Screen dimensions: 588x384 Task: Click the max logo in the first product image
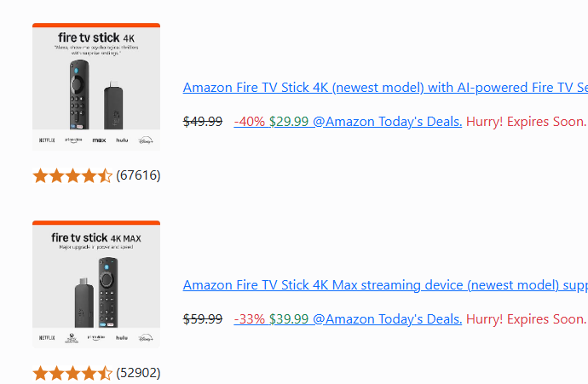coord(100,140)
